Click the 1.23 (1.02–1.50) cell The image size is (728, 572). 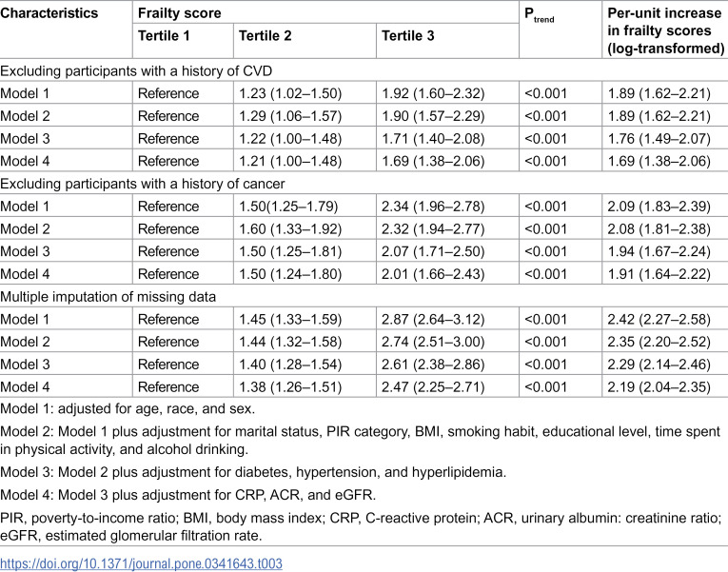(x=290, y=93)
